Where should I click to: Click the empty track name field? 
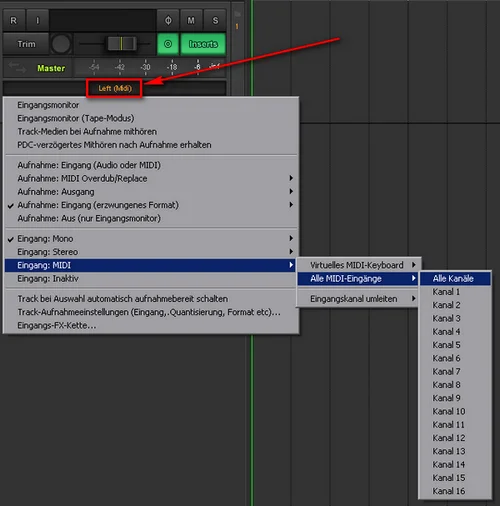click(x=103, y=21)
